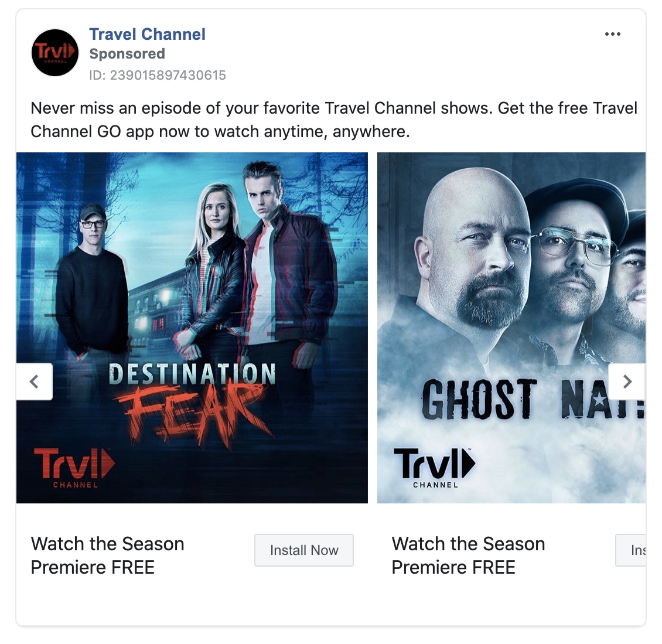Click the Ghost Nation title lettering
Image resolution: width=662 pixels, height=644 pixels.
click(x=533, y=399)
